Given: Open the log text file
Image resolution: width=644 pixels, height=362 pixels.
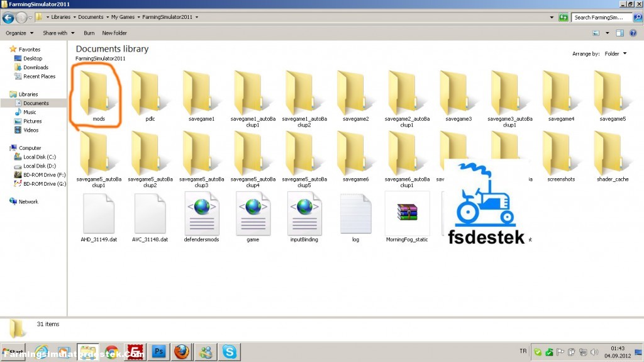Looking at the screenshot, I should 355,213.
